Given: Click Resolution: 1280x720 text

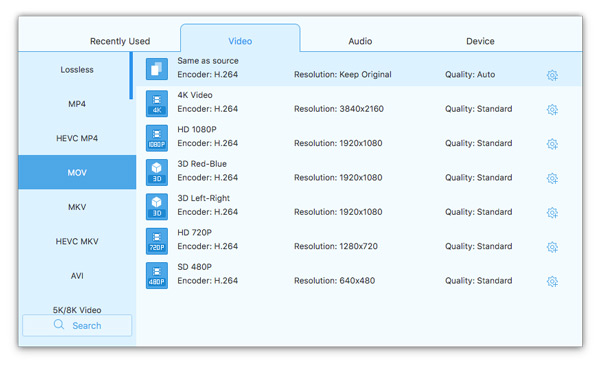Looking at the screenshot, I should (336, 246).
